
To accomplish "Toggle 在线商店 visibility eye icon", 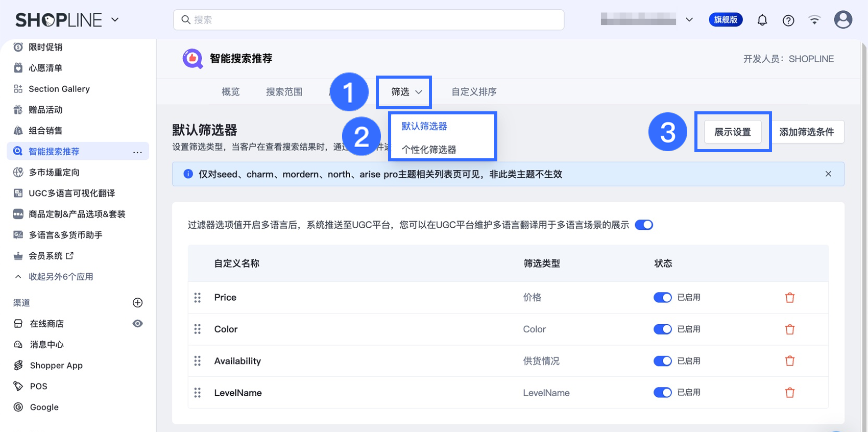I will click(x=137, y=324).
